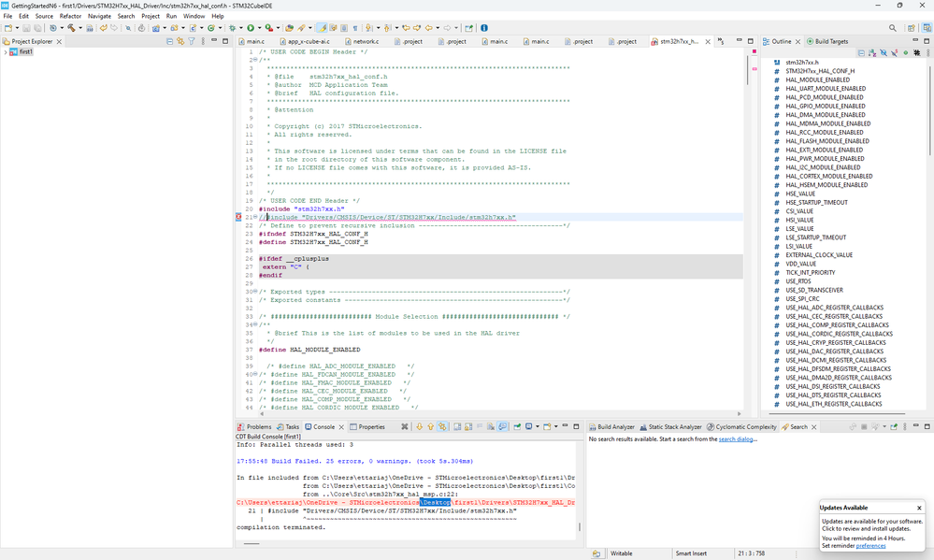Click the filter funnel icon in Project Explorer
934x560 pixels.
click(193, 41)
